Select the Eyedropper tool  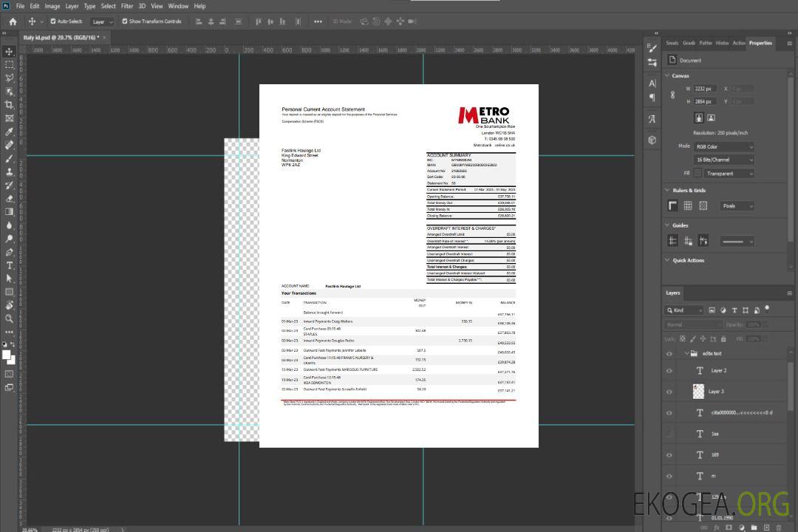(9, 132)
